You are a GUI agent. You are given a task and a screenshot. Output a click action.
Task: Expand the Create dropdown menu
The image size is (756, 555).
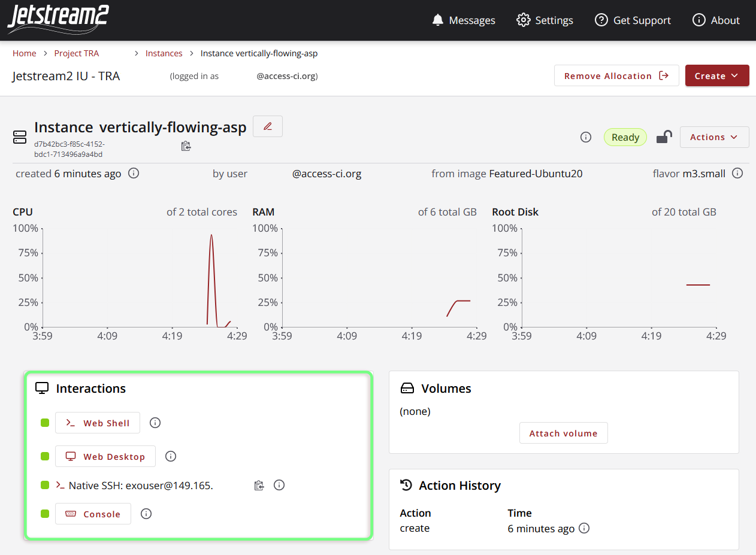point(717,76)
